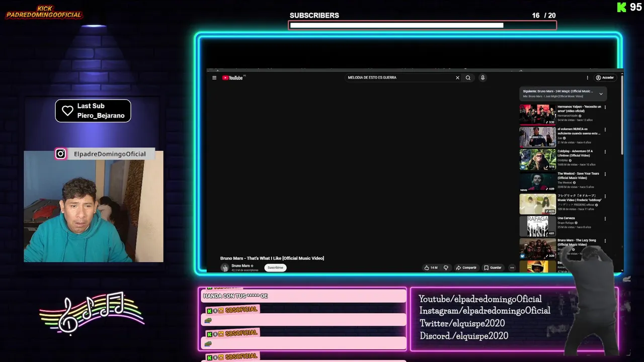
Task: Open the Bruno Mars Lazy Song thumbnail
Action: click(x=537, y=248)
